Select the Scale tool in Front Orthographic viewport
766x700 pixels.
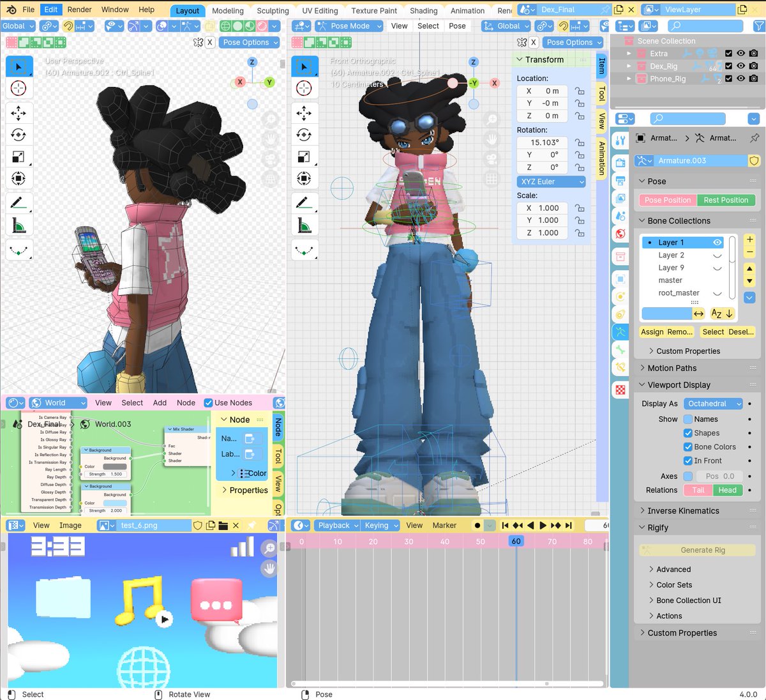coord(304,156)
